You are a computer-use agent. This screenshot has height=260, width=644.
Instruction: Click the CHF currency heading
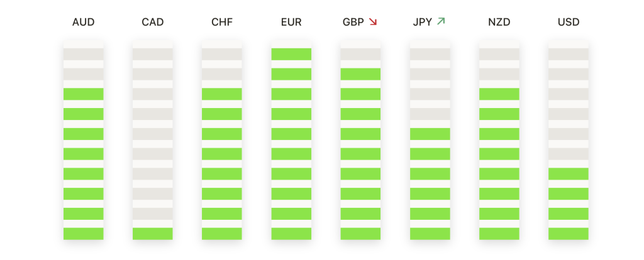[x=222, y=22]
